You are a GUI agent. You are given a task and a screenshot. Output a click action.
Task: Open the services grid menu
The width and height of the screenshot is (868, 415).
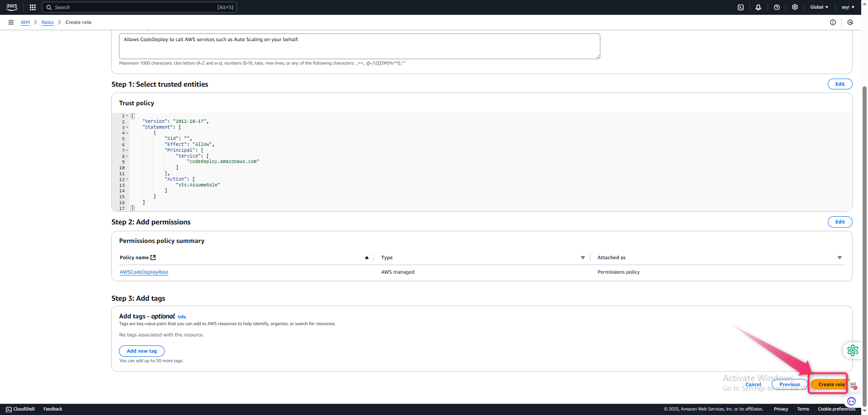[x=33, y=7]
